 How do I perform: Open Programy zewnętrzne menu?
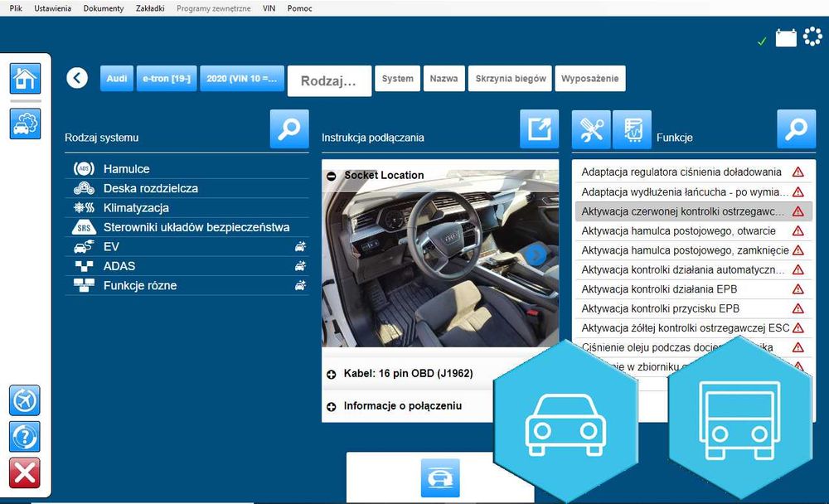click(x=214, y=8)
